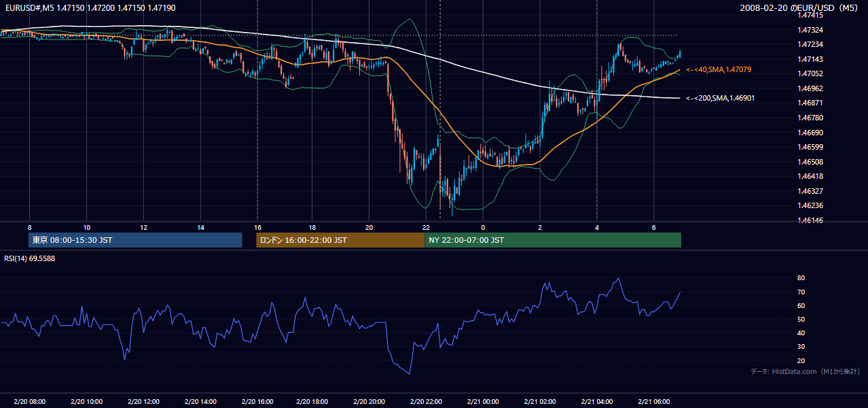Click the <-<40,SMA,1.47079 label
This screenshot has height=408, width=868.
[x=719, y=69]
